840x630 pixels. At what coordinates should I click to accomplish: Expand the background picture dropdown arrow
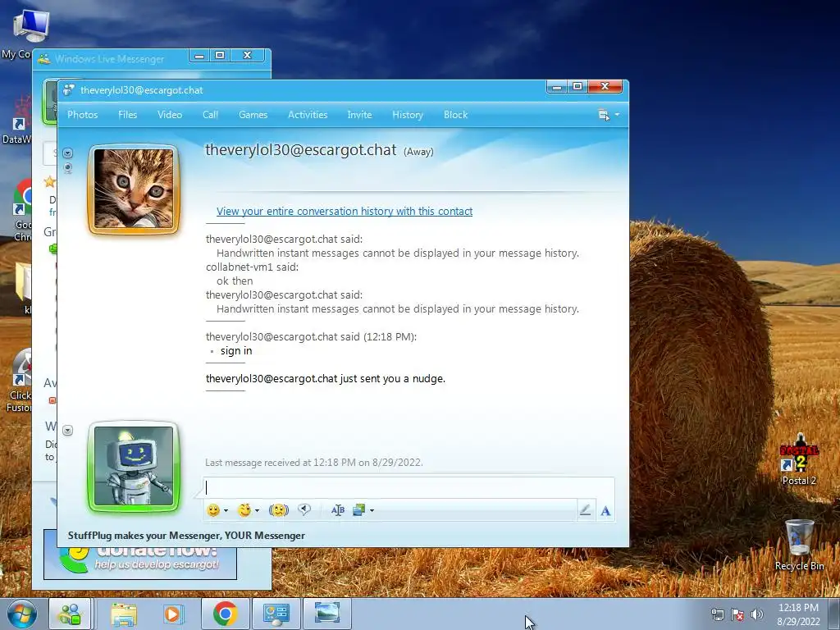point(372,510)
